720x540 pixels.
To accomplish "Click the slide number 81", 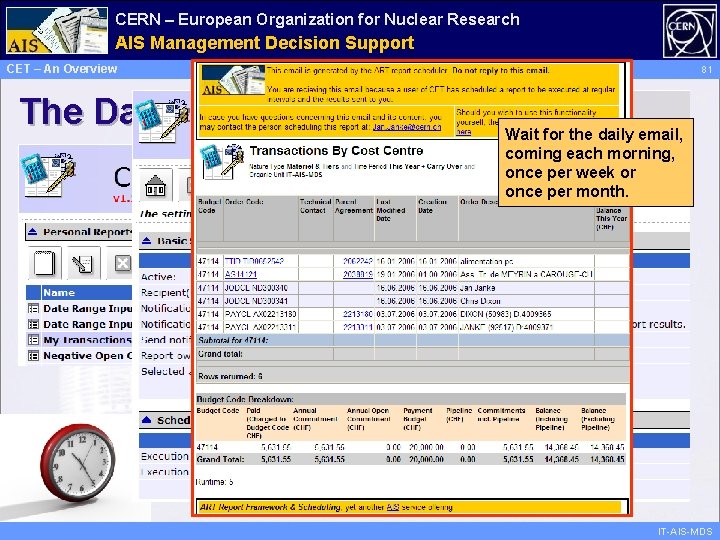I will 706,70.
